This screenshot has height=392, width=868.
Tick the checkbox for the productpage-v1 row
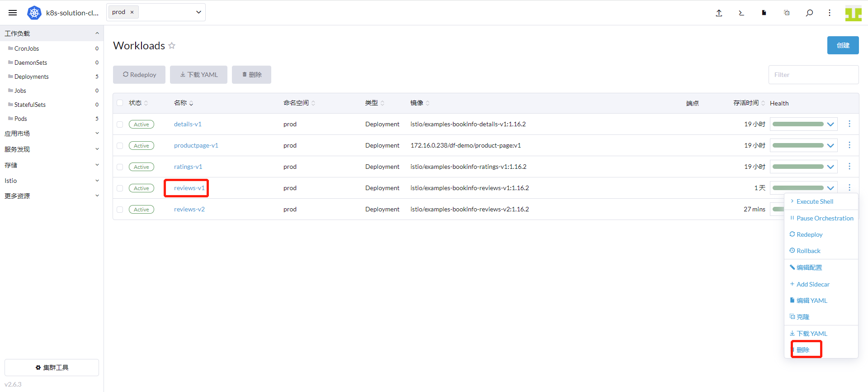[120, 146]
